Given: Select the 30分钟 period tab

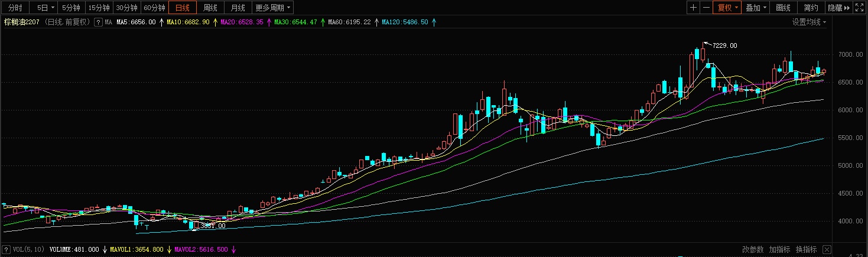Looking at the screenshot, I should [x=126, y=8].
